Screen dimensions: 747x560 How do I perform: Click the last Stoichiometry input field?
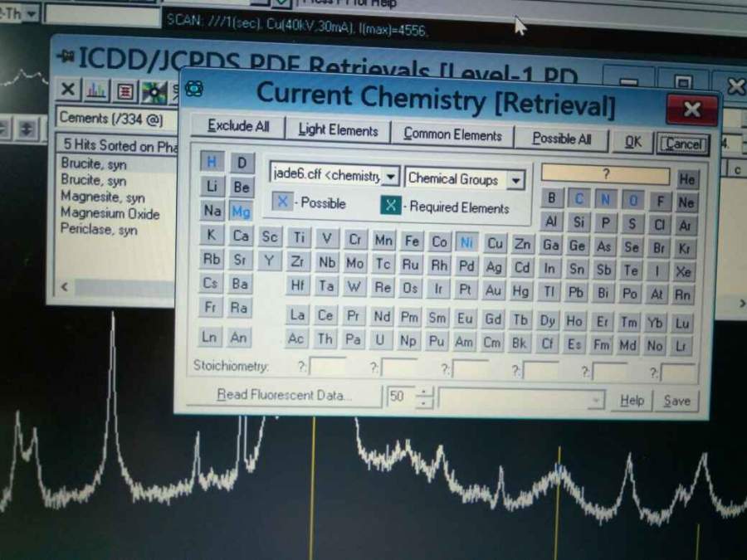[678, 373]
